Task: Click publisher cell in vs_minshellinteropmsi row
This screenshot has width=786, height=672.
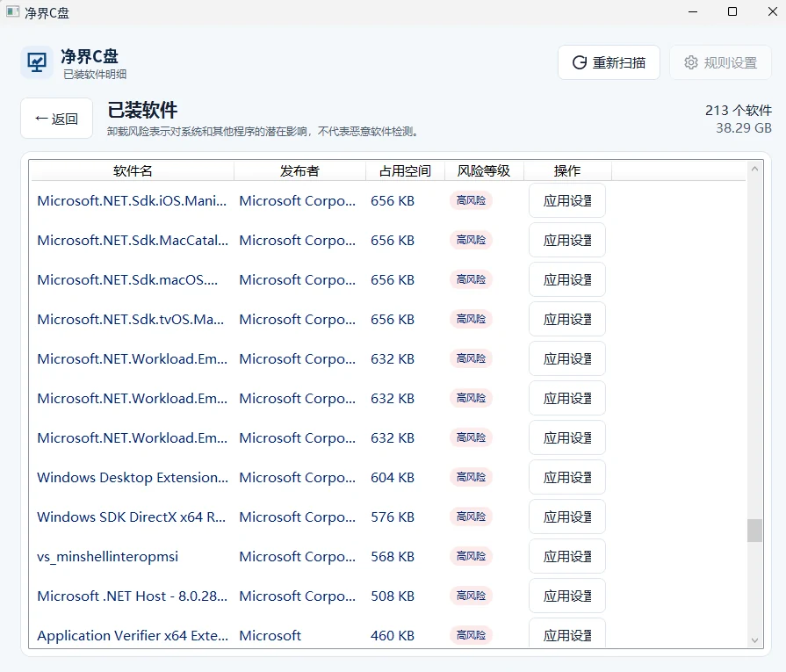Action: (x=297, y=557)
